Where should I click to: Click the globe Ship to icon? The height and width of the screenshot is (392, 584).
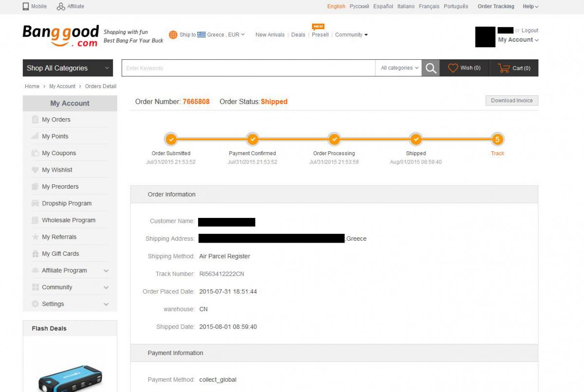point(173,35)
